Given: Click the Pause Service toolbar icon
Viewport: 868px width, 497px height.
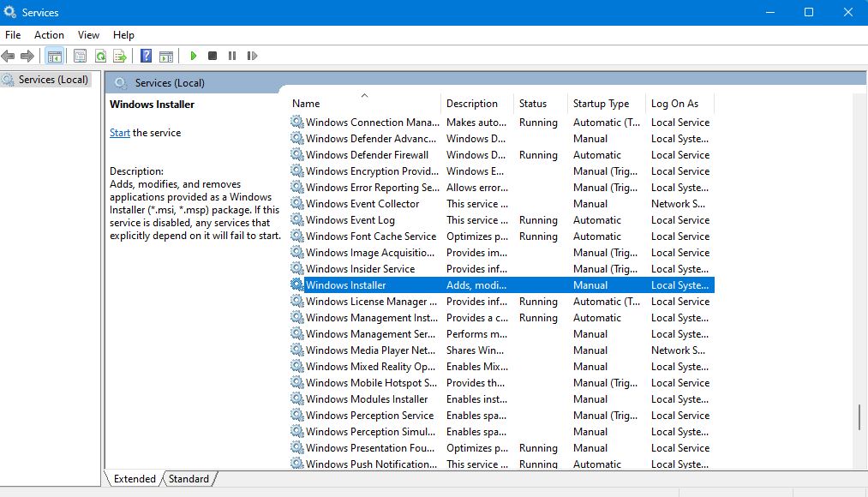Looking at the screenshot, I should [232, 56].
